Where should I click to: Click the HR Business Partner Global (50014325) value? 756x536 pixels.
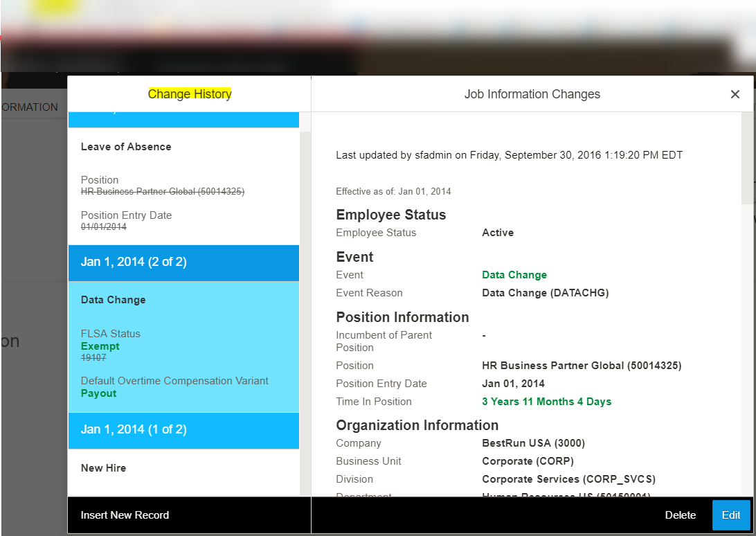pyautogui.click(x=582, y=366)
